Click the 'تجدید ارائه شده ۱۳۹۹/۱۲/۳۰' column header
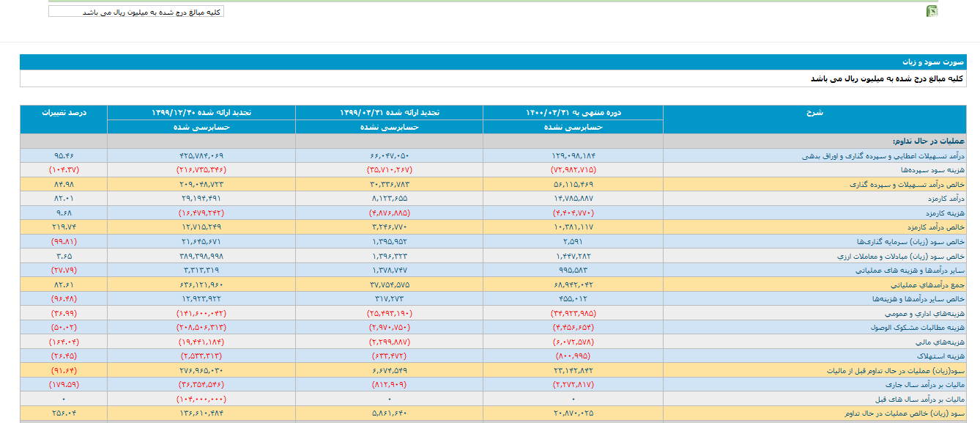This screenshot has width=980, height=423. point(201,113)
